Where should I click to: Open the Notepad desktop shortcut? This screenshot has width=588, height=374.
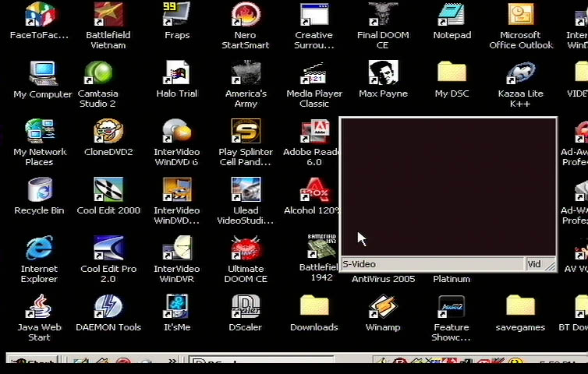tap(452, 15)
